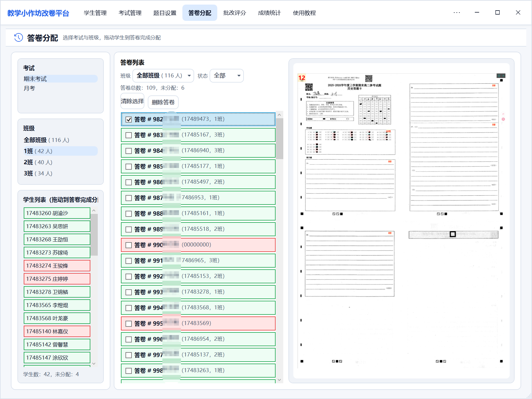Click the fullscreen icon on the preview
Screen dimensions: 532x399
pos(499,76)
